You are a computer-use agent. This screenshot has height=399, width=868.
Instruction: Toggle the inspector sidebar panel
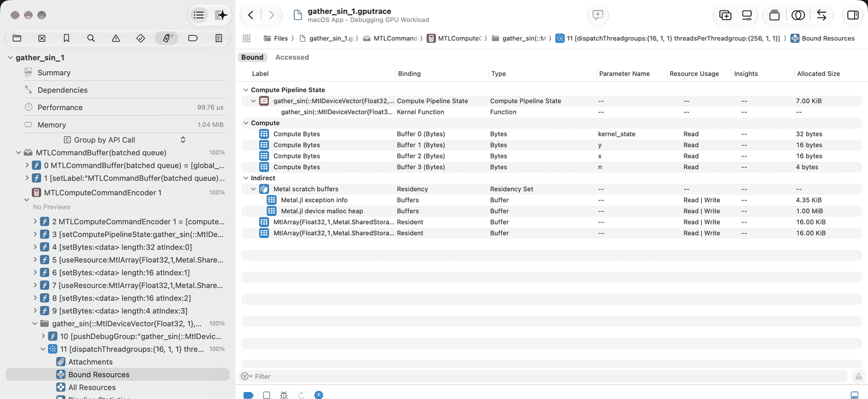853,15
